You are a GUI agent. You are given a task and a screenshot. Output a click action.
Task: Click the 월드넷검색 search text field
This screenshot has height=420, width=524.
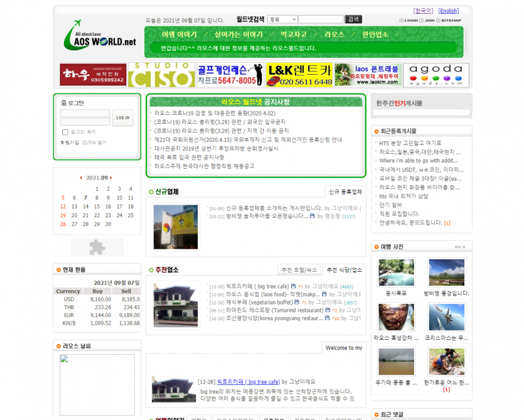tap(321, 19)
